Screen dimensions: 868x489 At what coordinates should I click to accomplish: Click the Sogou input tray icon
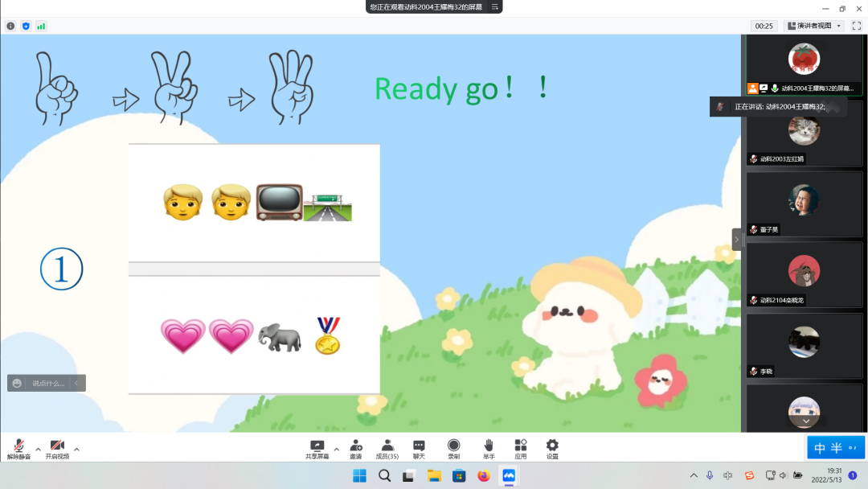point(749,475)
